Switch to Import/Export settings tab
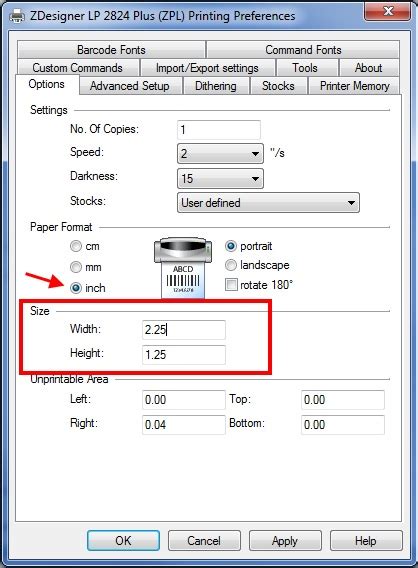The height and width of the screenshot is (568, 418). point(207,68)
